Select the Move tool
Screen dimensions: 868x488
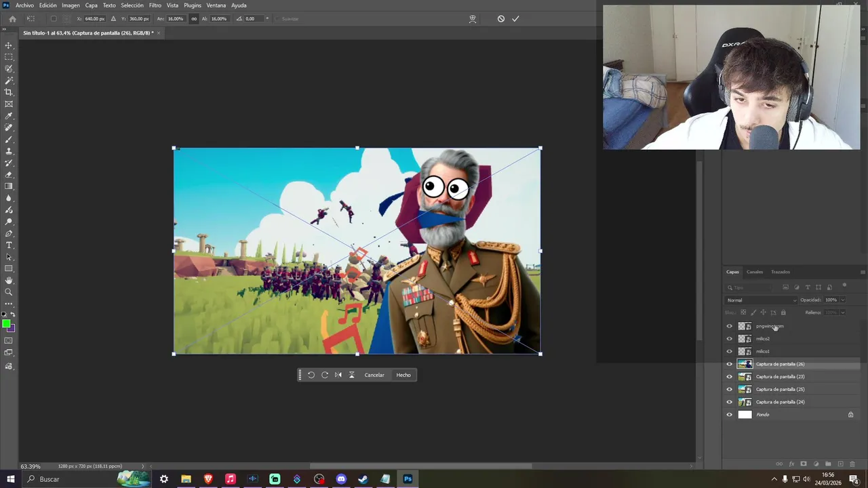[9, 45]
